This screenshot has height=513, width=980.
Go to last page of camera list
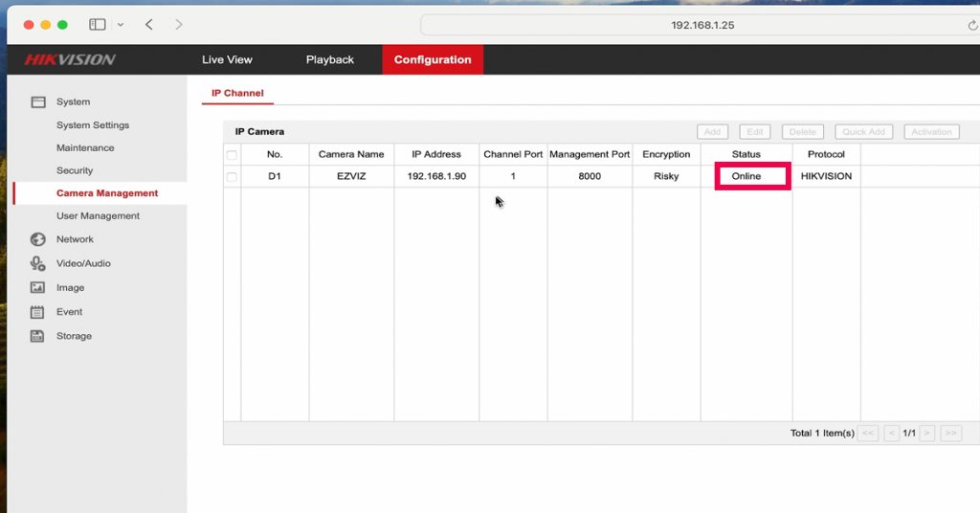950,434
